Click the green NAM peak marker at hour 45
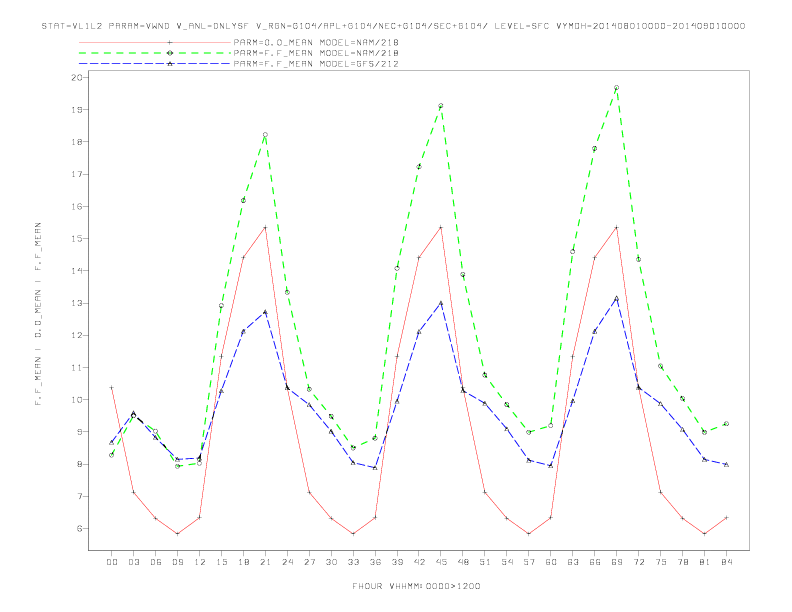792x612 pixels. tap(441, 106)
